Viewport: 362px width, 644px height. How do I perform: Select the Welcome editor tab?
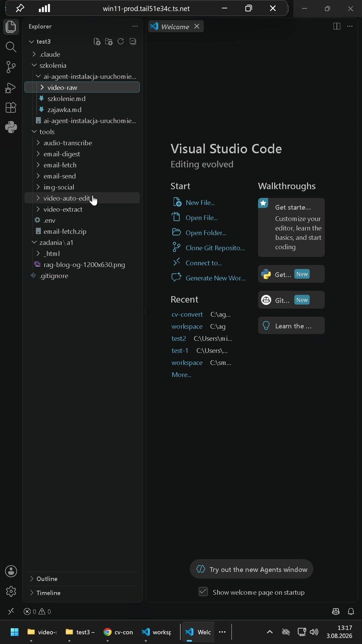(x=175, y=26)
